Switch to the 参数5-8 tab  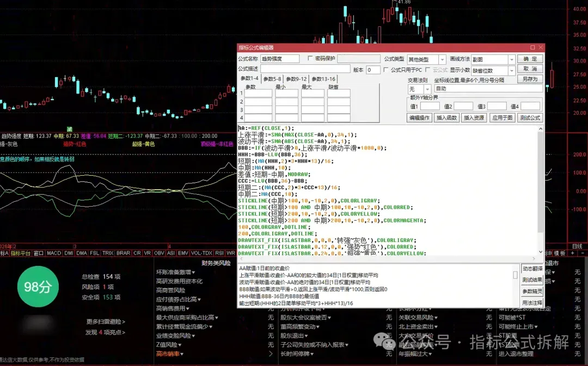[x=272, y=79]
